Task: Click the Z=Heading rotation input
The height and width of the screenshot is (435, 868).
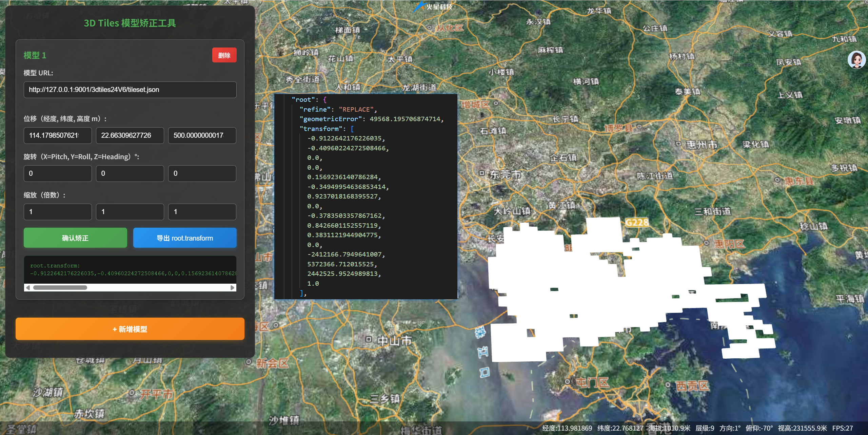Action: coord(202,173)
